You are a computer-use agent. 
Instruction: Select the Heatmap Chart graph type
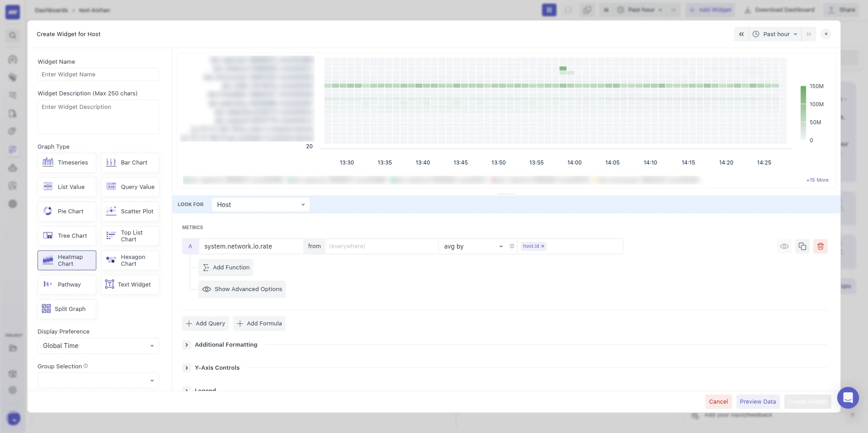point(66,260)
